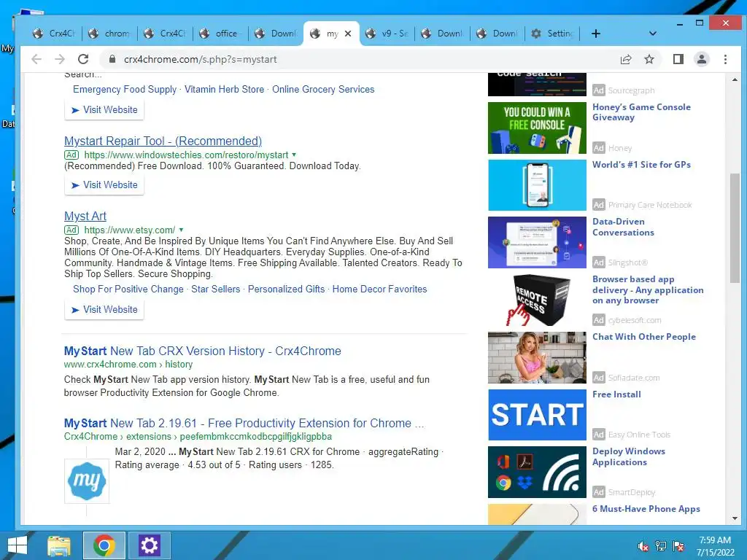
Task: Open MyStart New Tab CRX Version History result
Action: point(203,351)
